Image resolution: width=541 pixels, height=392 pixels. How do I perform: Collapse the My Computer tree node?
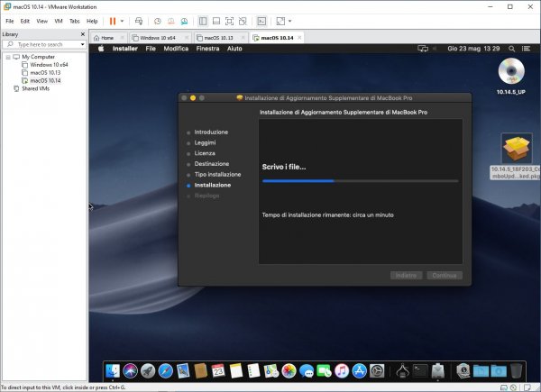click(8, 56)
